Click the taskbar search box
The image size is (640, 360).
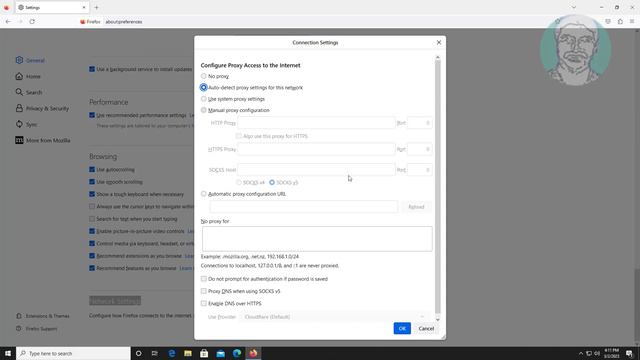(73, 353)
